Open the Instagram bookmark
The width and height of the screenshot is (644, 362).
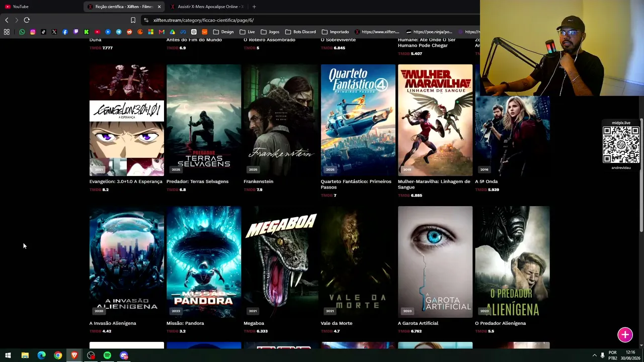(x=33, y=32)
